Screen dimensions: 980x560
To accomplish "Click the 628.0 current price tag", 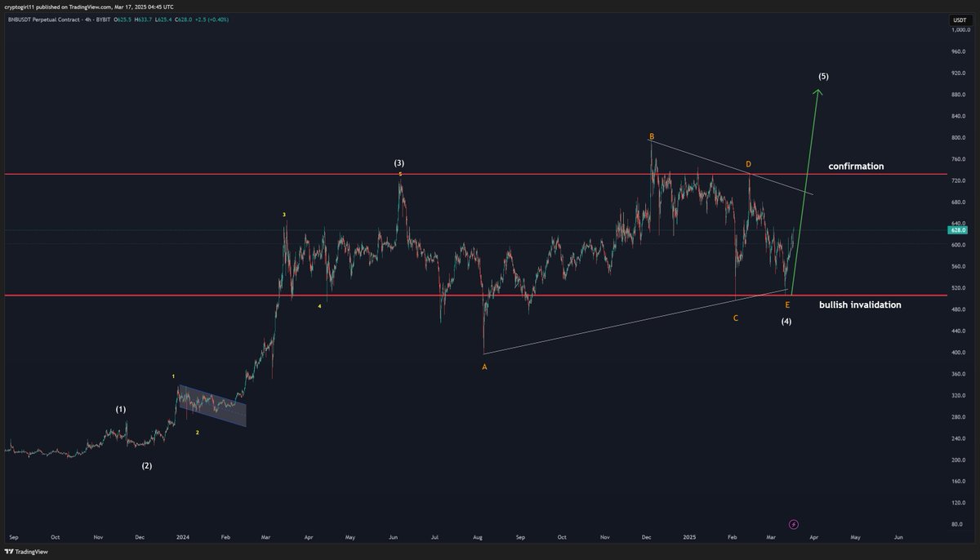I will pos(959,230).
